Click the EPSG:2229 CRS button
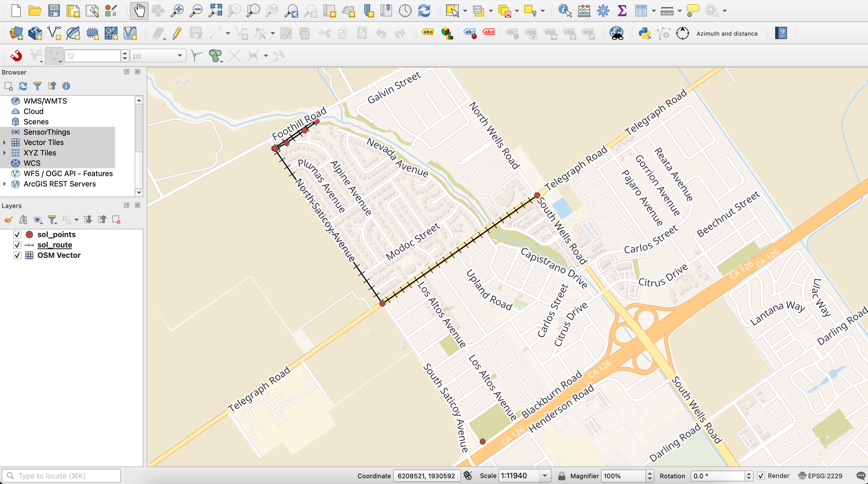The height and width of the screenshot is (484, 868). (820, 476)
